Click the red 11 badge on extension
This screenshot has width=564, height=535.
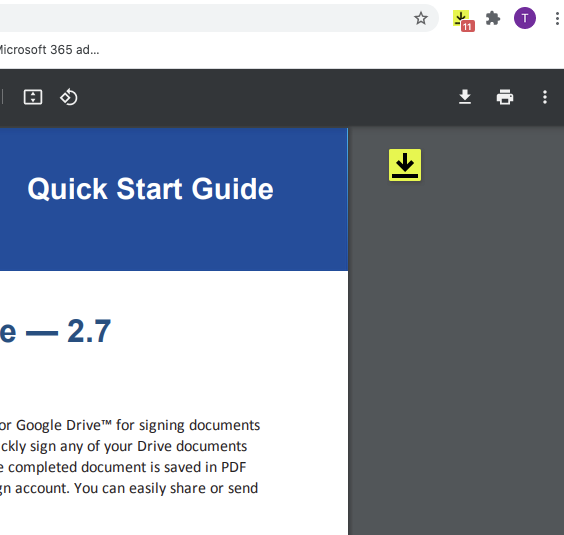[x=467, y=26]
